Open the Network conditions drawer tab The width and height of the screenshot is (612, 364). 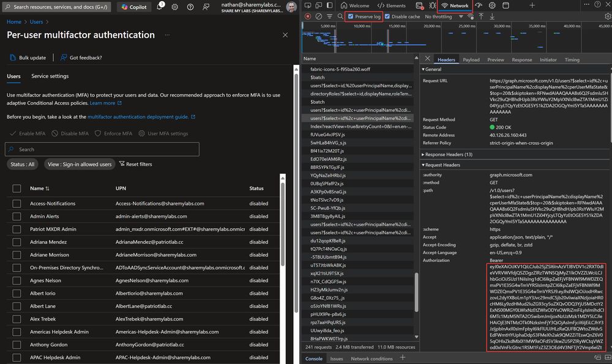pyautogui.click(x=371, y=358)
